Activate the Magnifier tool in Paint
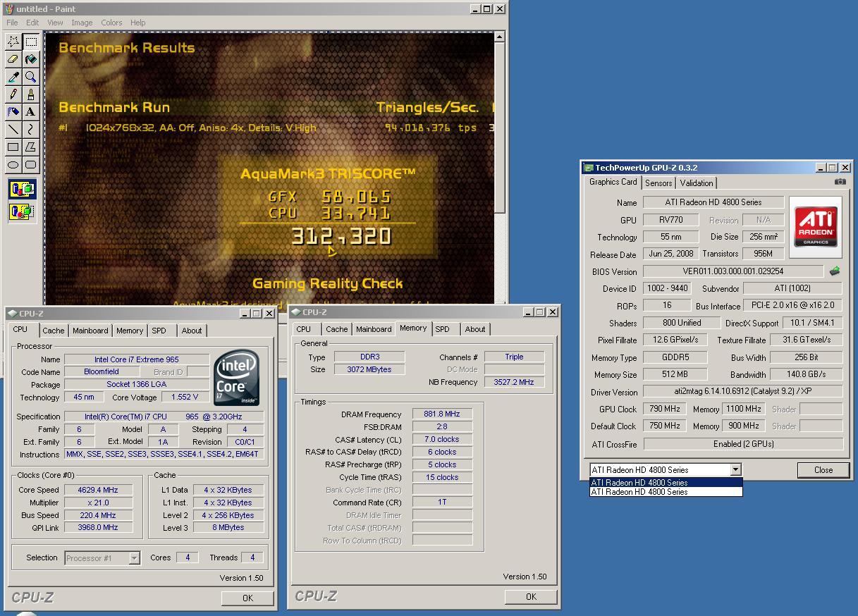Image resolution: width=858 pixels, height=616 pixels. 31,77
